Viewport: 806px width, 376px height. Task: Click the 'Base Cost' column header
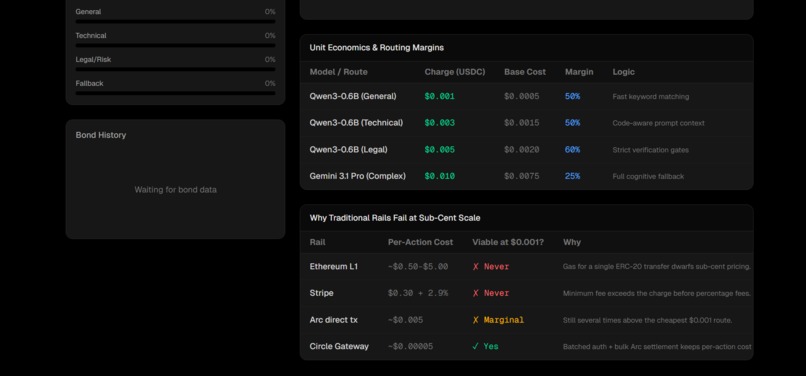point(525,72)
